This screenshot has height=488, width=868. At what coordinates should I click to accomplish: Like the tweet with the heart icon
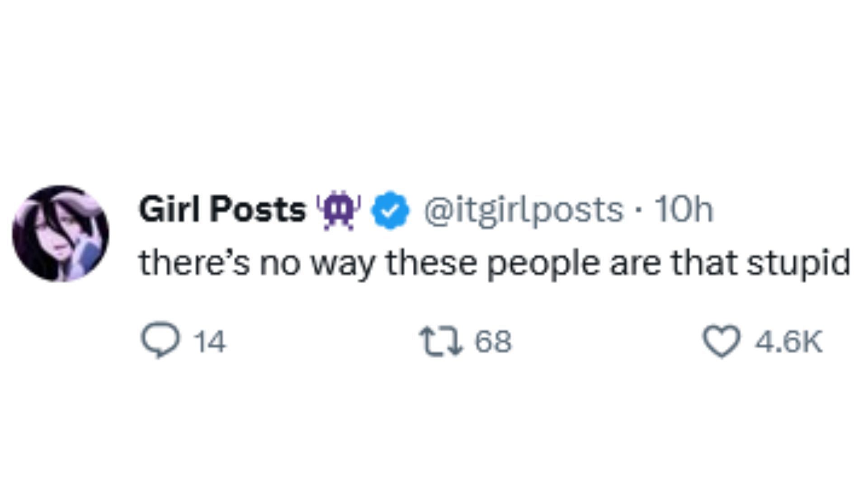click(x=721, y=342)
